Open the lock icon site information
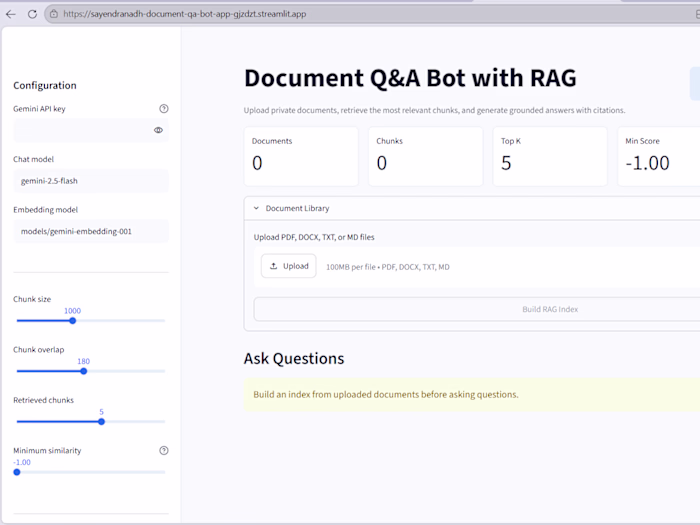700x525 pixels. [54, 14]
